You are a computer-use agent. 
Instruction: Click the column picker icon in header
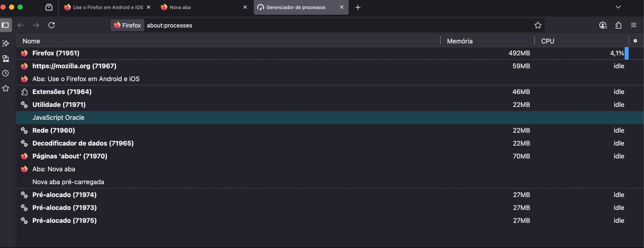point(635,41)
